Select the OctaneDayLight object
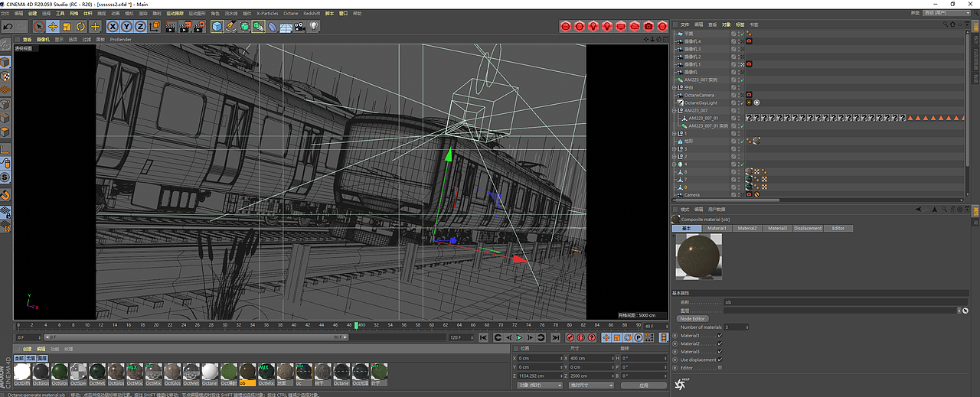This screenshot has height=397, width=980. (701, 103)
